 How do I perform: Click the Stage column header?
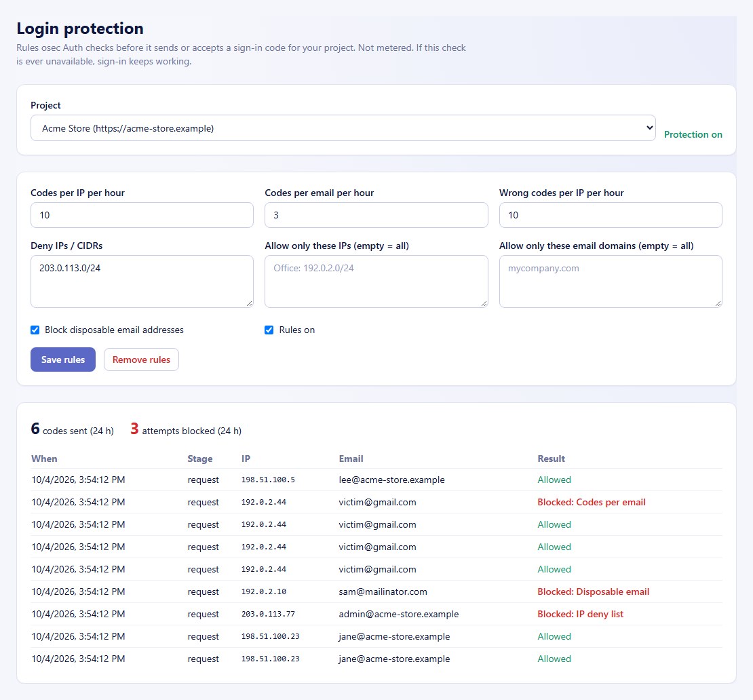pyautogui.click(x=199, y=459)
